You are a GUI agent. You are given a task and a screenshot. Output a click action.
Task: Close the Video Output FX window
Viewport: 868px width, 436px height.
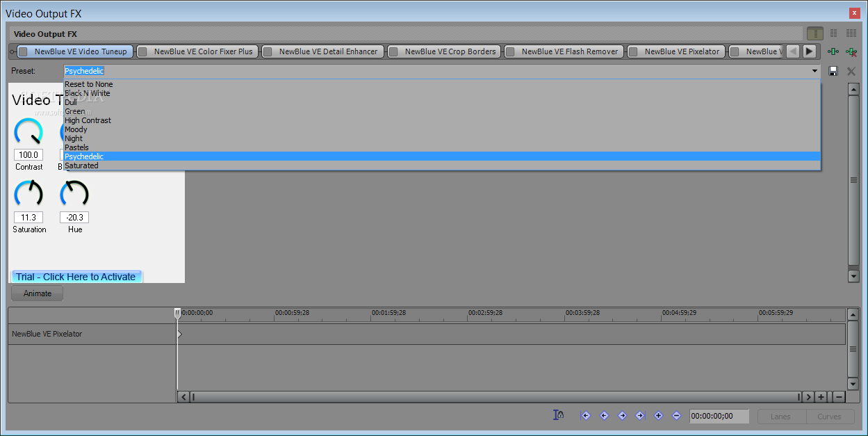pyautogui.click(x=854, y=13)
